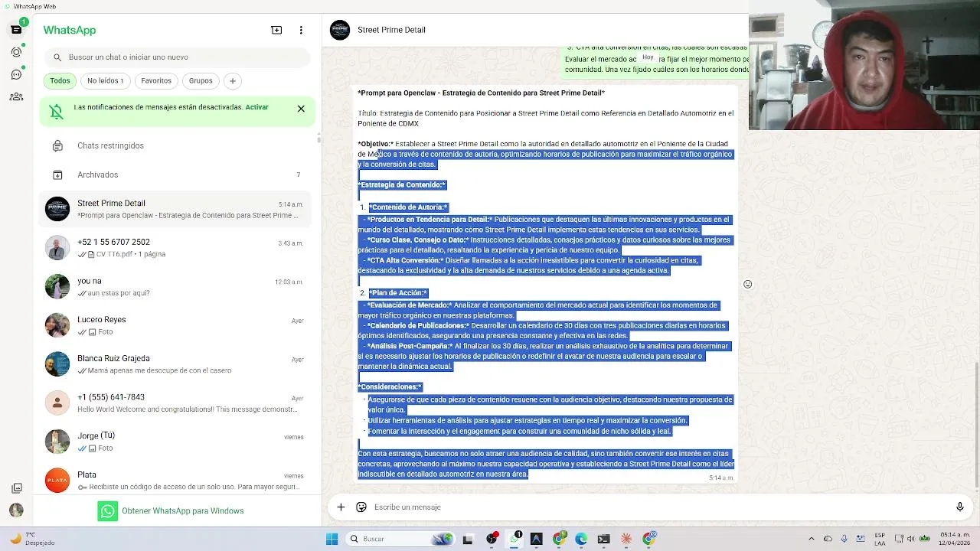Open the Chats section in the sidebar

coord(16,30)
